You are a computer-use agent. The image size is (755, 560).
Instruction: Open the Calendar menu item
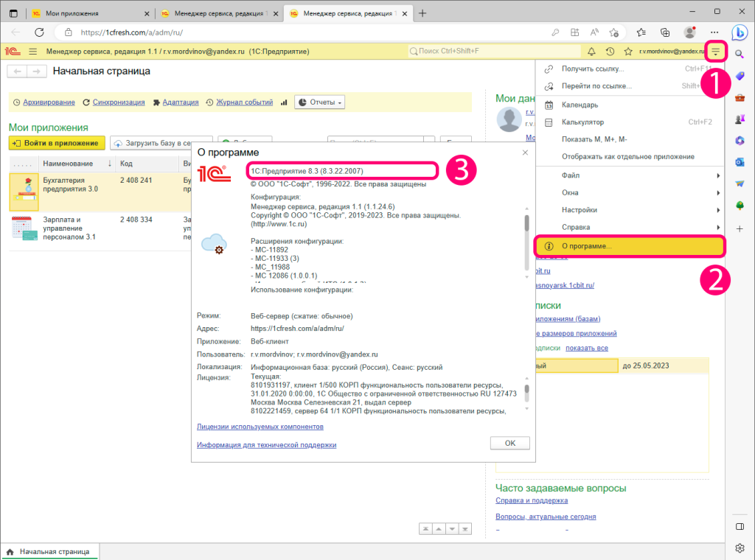[x=580, y=105]
